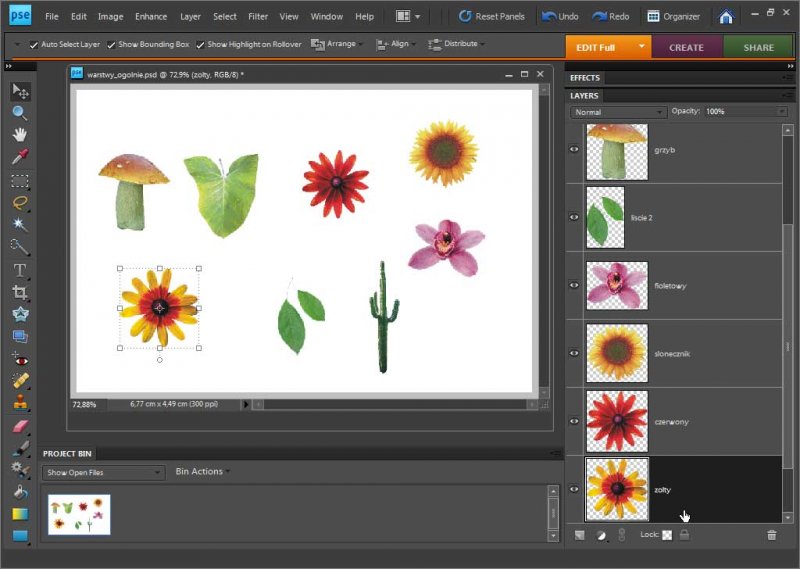Hide the slonecznik layer

[x=574, y=353]
